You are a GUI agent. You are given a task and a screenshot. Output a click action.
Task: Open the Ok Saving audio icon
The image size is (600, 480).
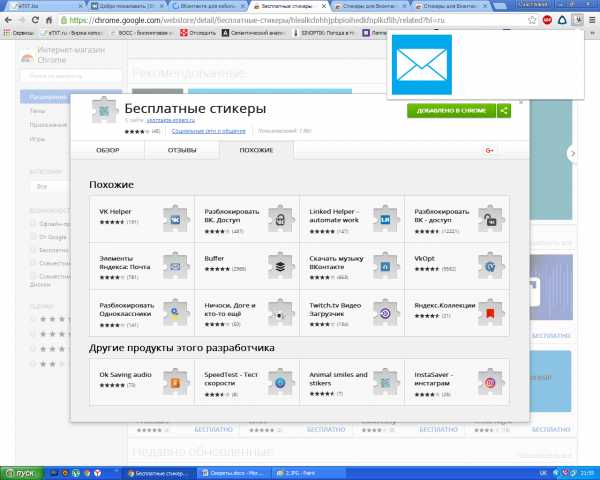click(176, 382)
